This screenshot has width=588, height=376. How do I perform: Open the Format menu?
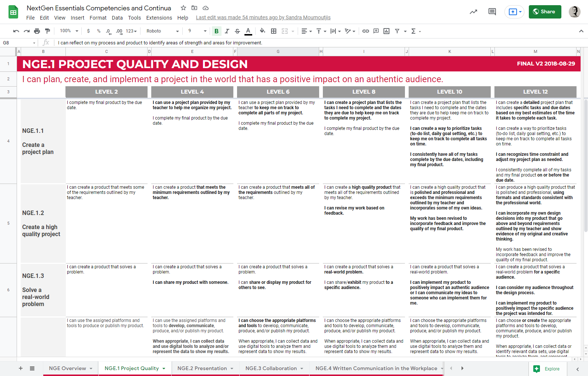(98, 18)
